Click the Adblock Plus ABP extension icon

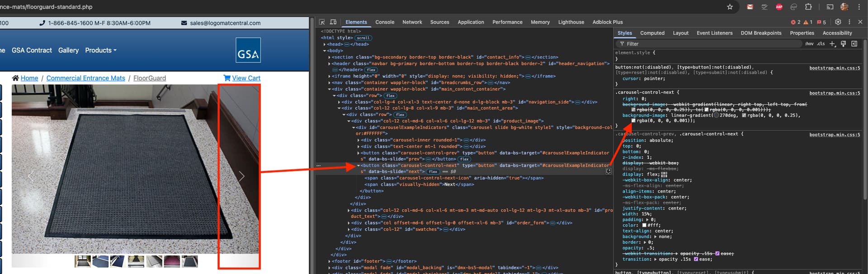[x=779, y=7]
